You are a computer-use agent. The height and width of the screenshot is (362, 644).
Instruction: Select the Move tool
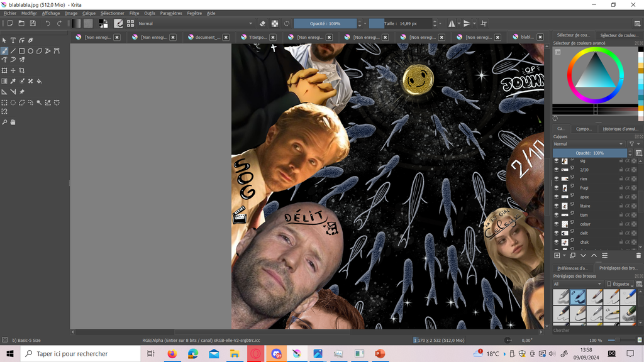(x=13, y=70)
